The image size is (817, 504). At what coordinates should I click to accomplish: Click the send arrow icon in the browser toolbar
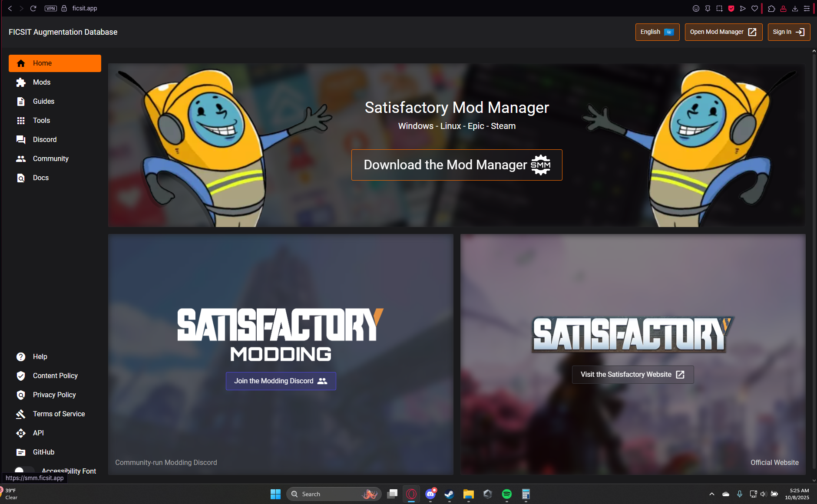(x=743, y=8)
